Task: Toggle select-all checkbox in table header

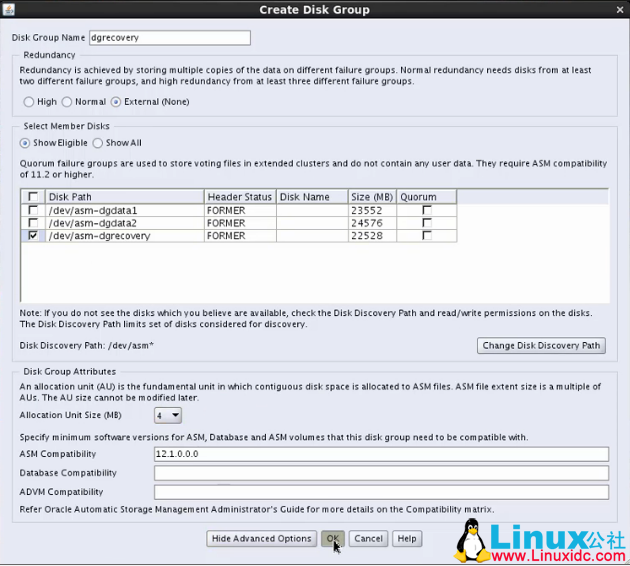Action: (33, 197)
